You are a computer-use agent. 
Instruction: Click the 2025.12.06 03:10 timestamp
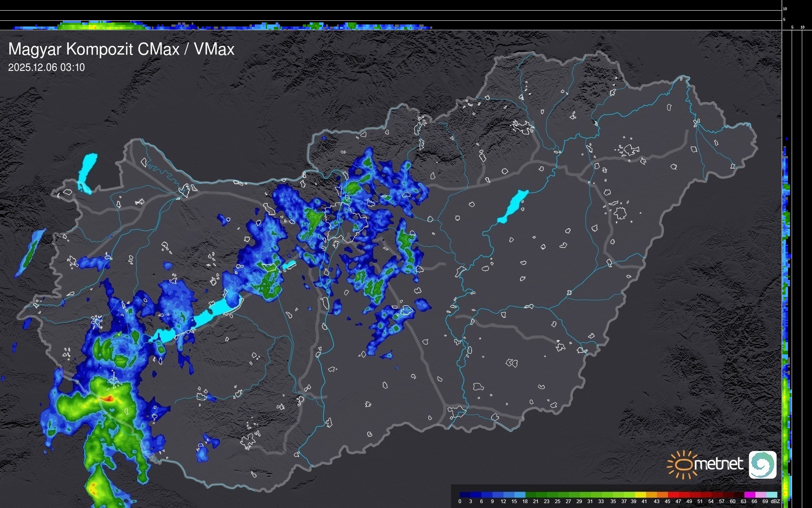pyautogui.click(x=46, y=68)
